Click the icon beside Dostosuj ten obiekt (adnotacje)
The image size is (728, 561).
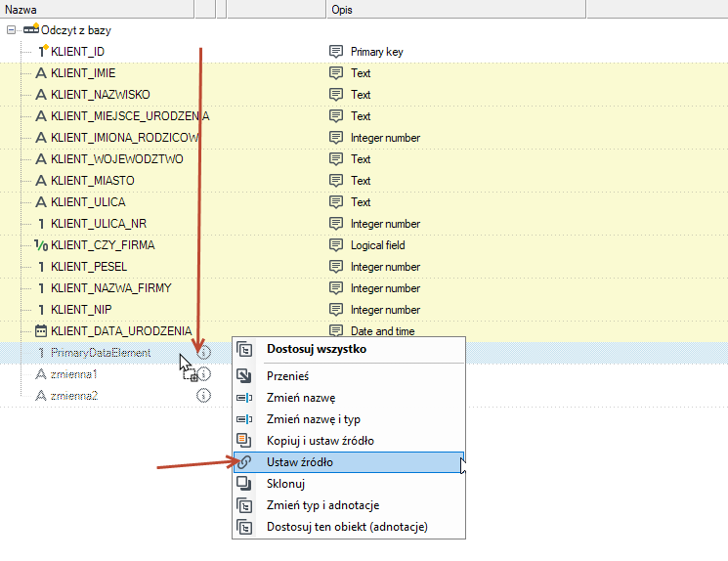pyautogui.click(x=244, y=527)
